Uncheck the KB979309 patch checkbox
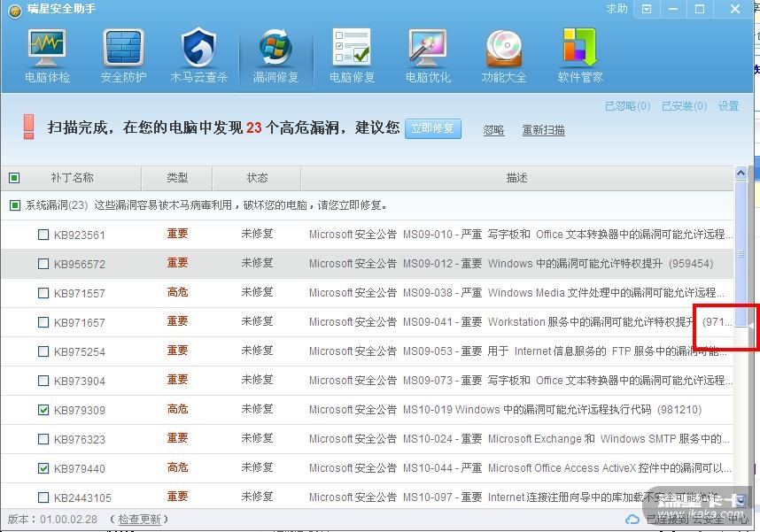 point(43,411)
